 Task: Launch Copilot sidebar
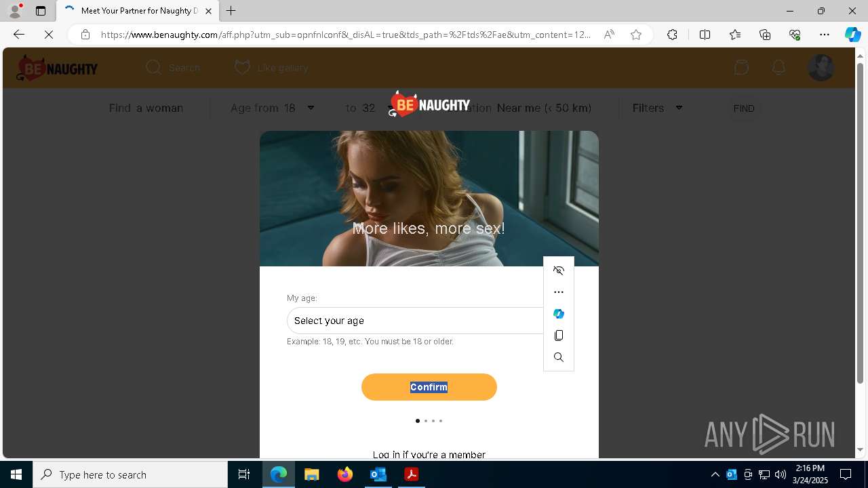click(852, 35)
